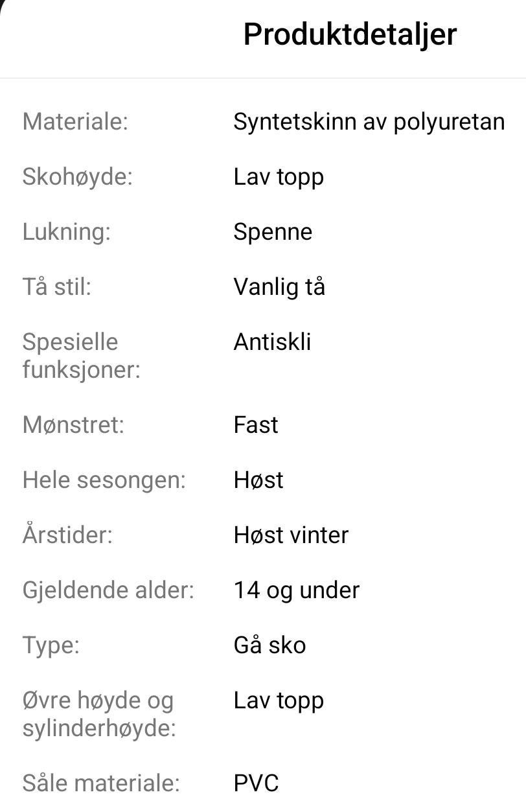Click the Gå sko value

click(269, 645)
